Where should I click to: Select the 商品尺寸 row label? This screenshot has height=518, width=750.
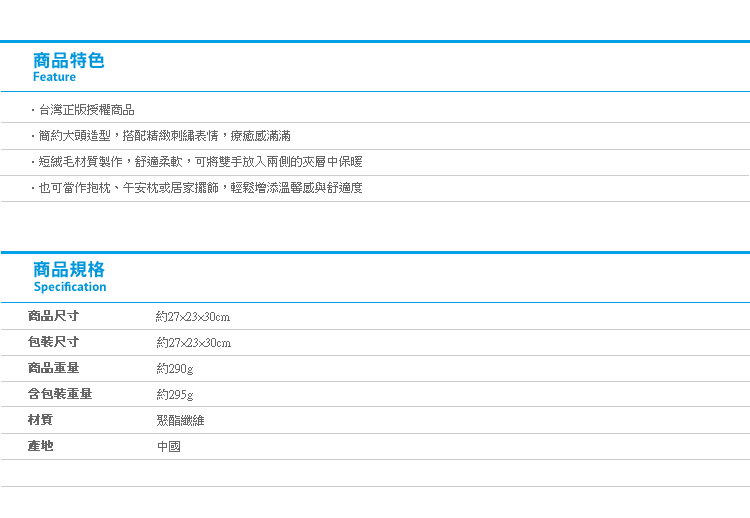(x=53, y=316)
